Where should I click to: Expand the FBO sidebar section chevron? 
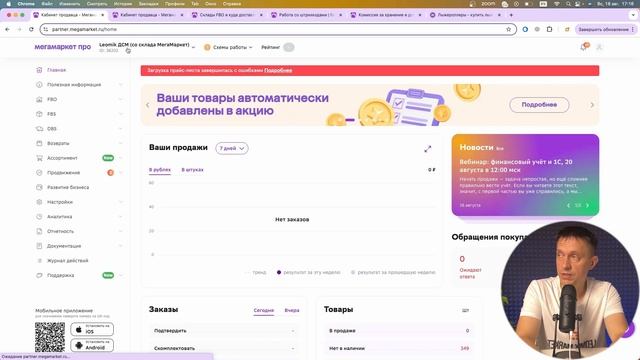click(120, 100)
